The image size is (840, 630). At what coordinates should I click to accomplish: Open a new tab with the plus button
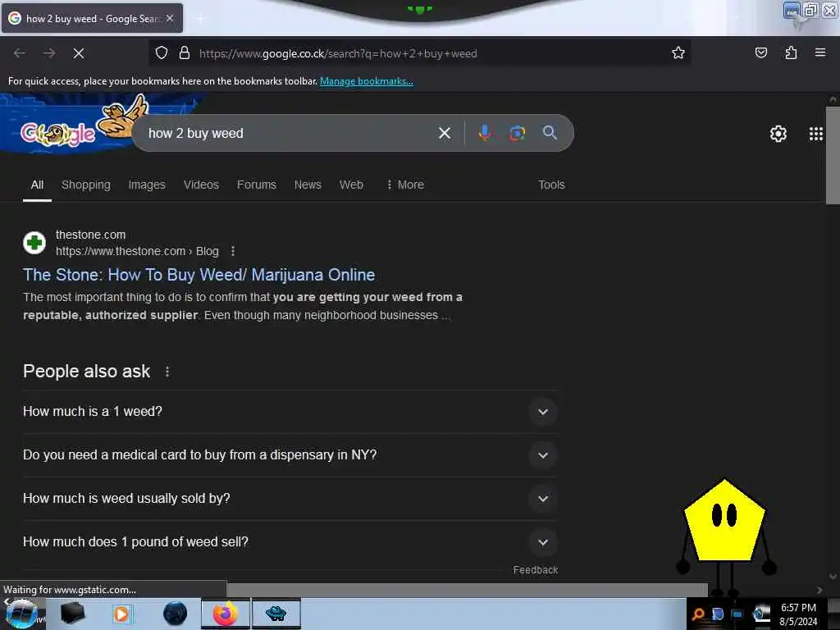coord(200,19)
